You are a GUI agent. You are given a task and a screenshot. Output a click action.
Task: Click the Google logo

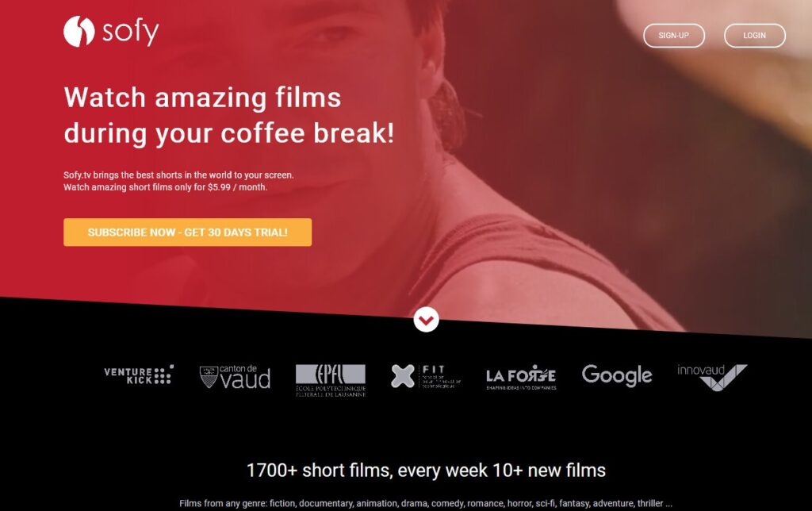coord(617,375)
